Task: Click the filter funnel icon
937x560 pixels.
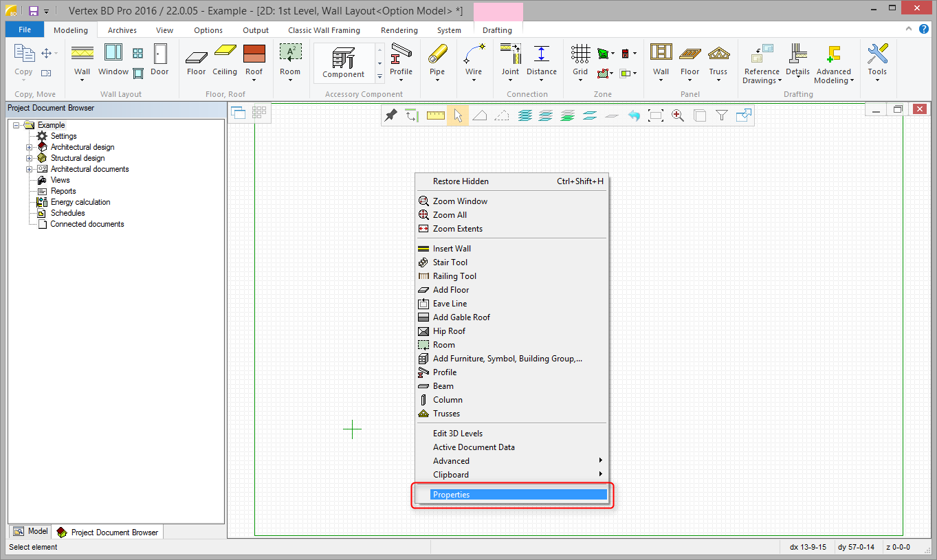Action: (721, 116)
